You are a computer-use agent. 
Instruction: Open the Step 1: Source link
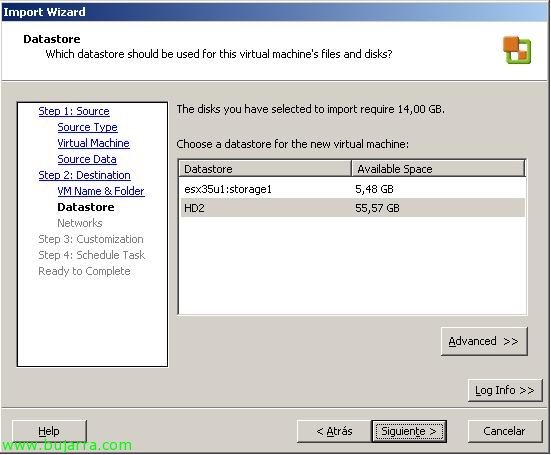pos(74,111)
